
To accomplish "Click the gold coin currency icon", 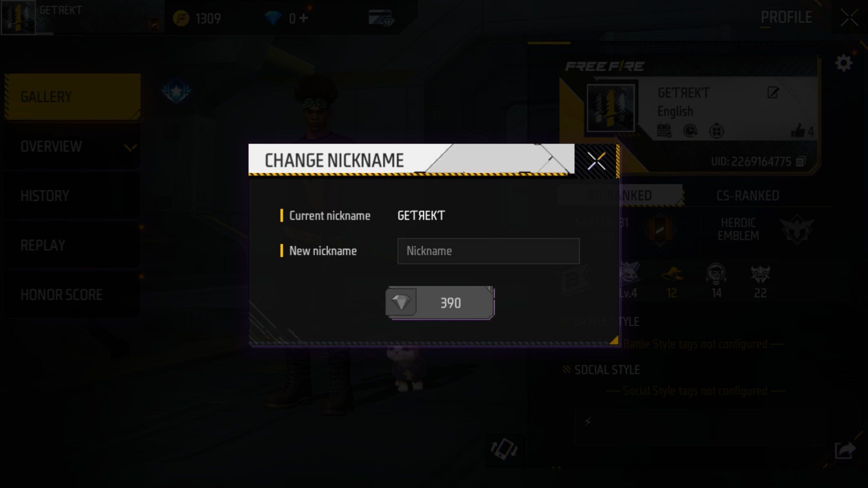I will click(x=182, y=19).
